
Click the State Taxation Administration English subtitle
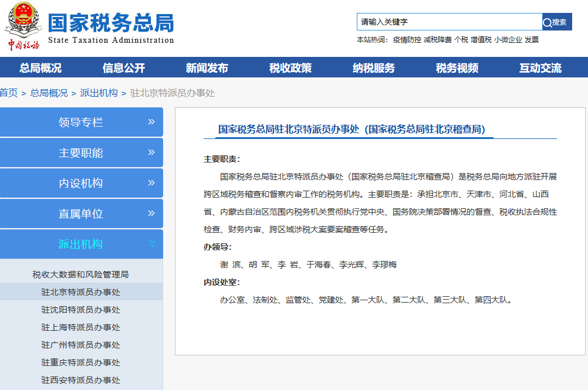click(111, 40)
